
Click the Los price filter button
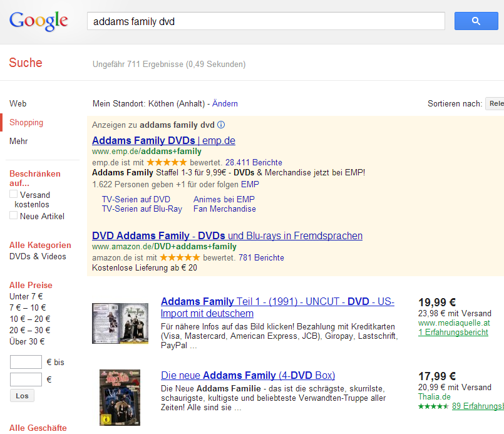pos(22,396)
